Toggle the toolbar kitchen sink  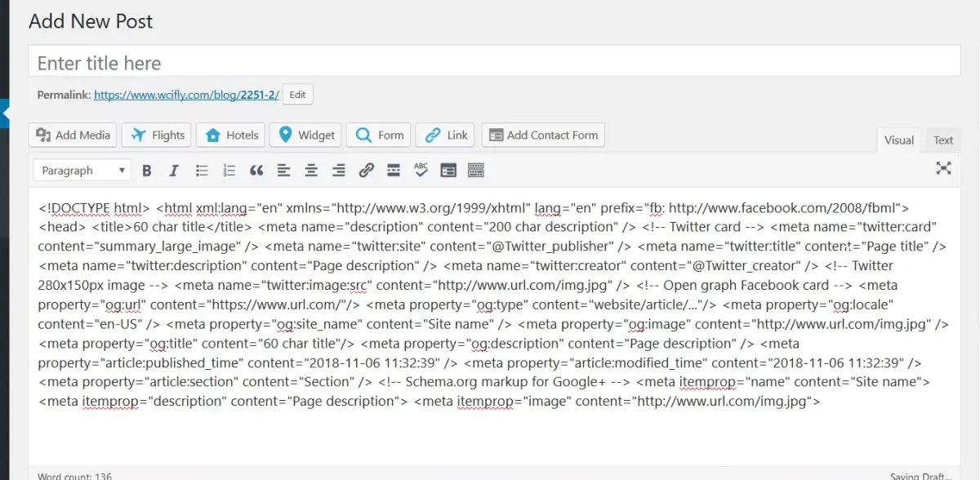pyautogui.click(x=476, y=171)
